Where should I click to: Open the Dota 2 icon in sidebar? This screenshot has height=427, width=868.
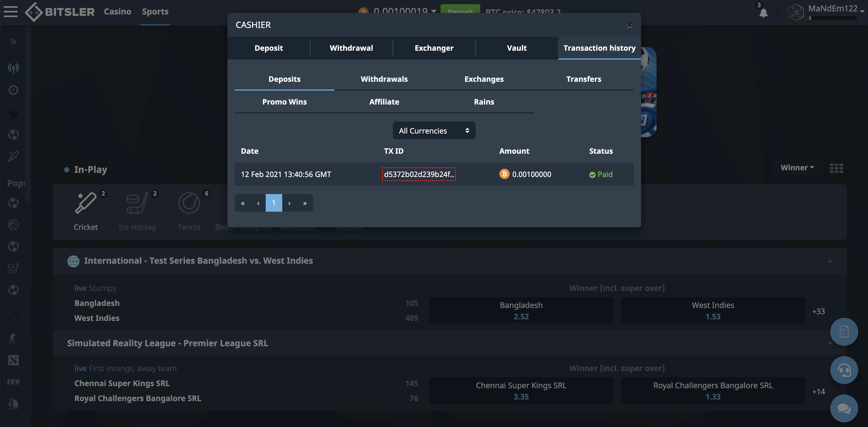click(13, 360)
